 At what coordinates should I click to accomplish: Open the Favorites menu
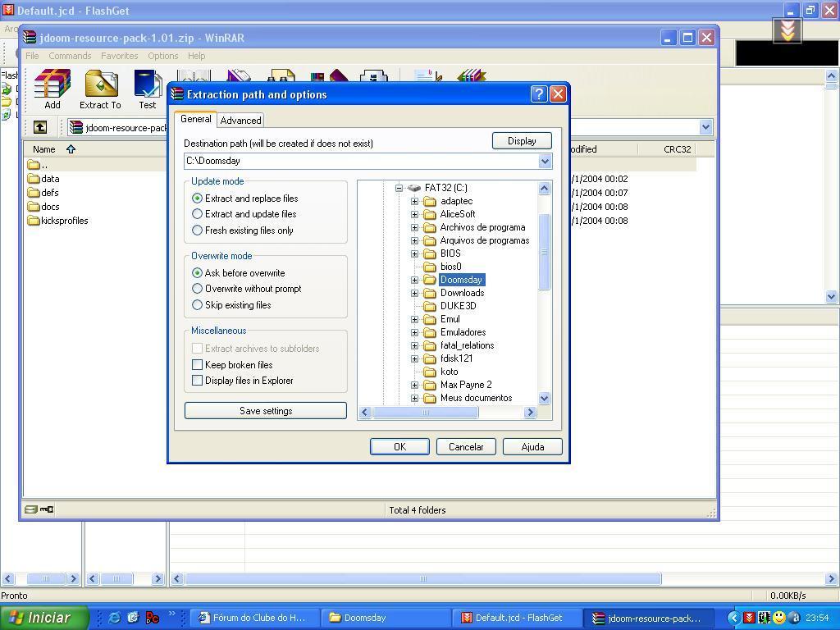120,56
